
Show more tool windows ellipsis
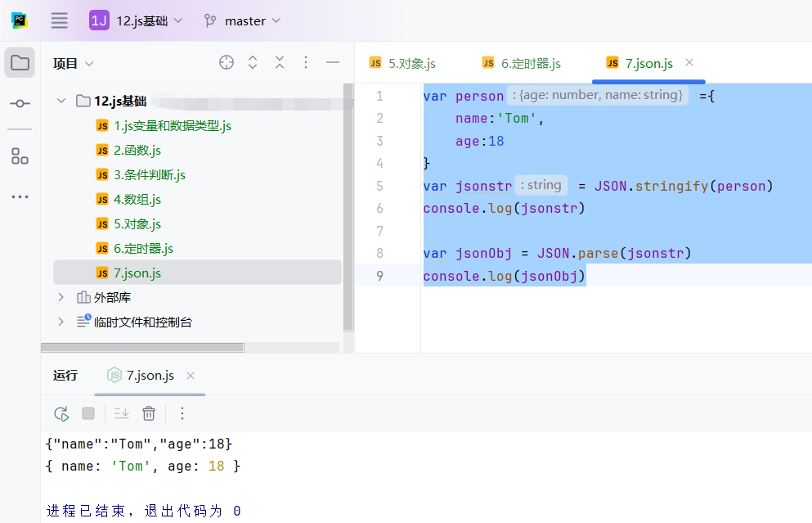tap(20, 197)
